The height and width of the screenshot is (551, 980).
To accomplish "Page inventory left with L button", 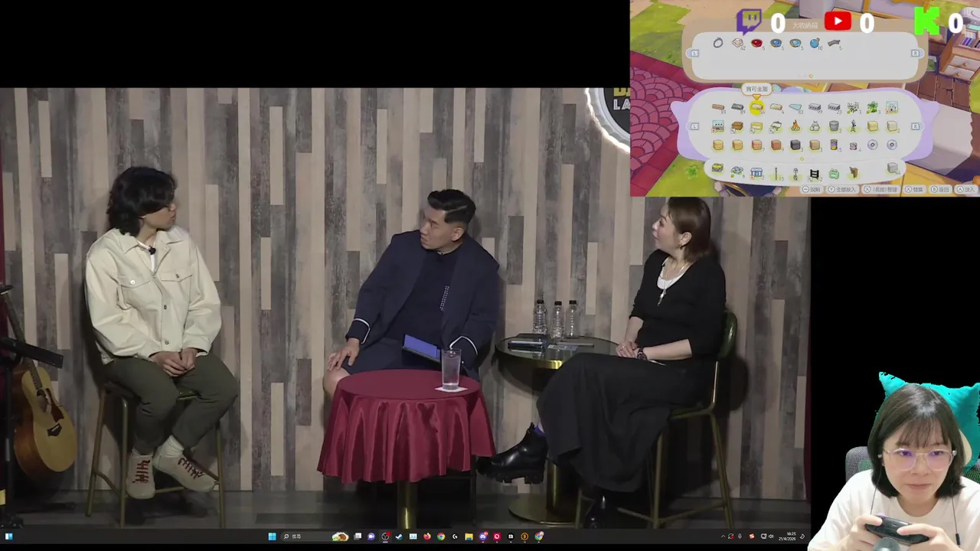I will [x=694, y=126].
